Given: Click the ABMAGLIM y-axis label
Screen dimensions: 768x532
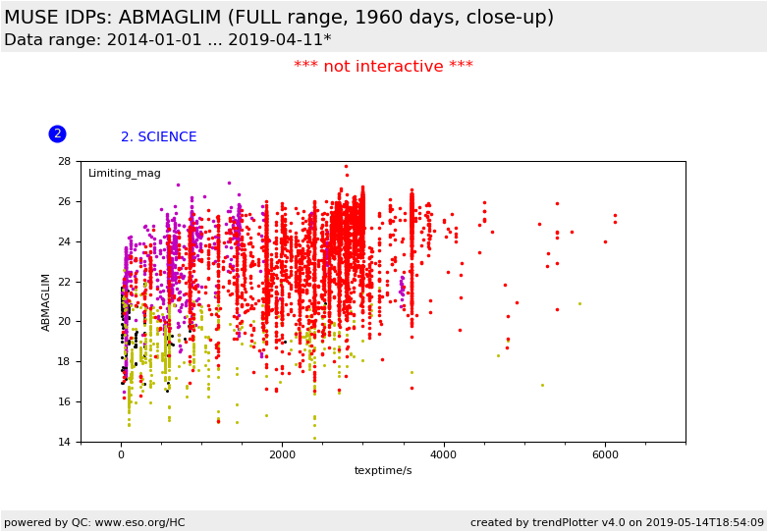Looking at the screenshot, I should (x=46, y=301).
